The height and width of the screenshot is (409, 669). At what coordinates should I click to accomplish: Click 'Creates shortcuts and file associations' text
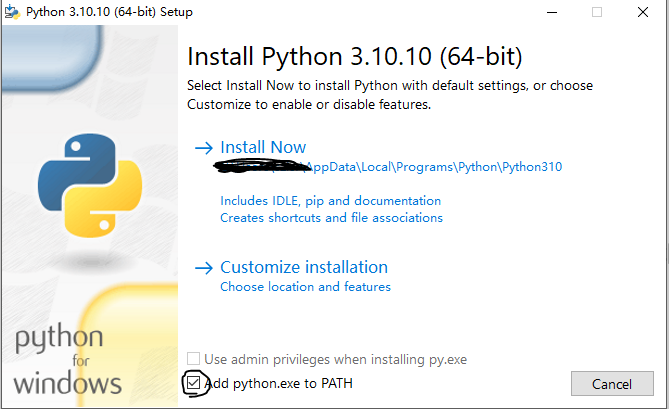(331, 217)
